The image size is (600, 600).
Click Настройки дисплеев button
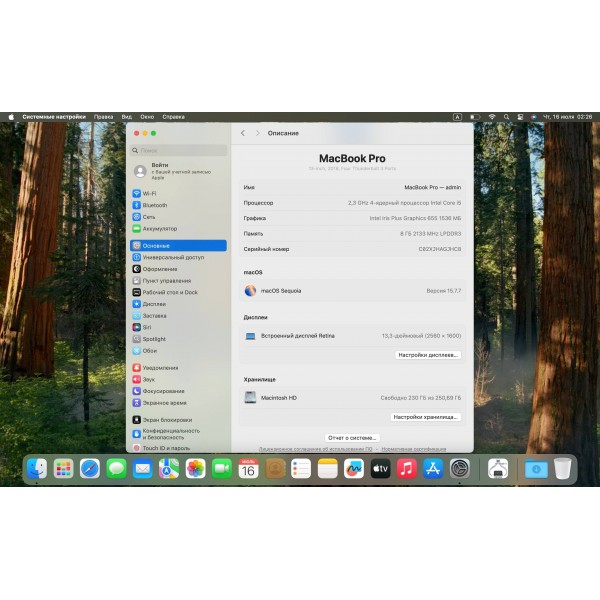(428, 355)
